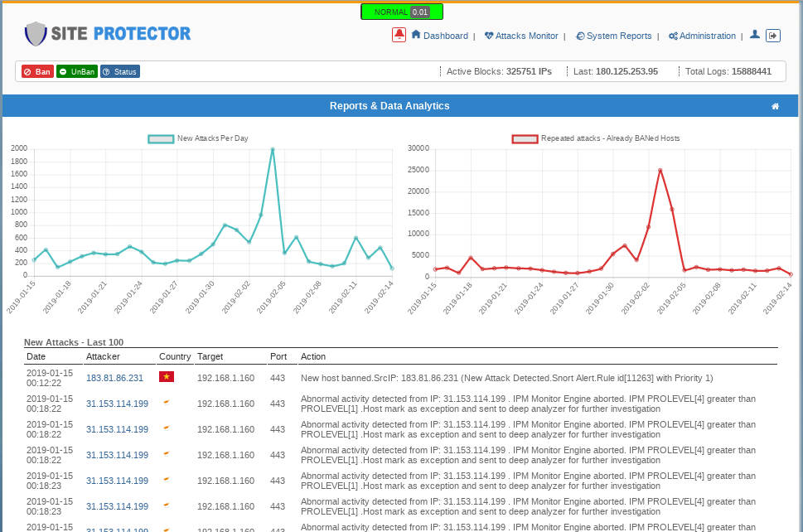Click the Country column header
The image size is (803, 532).
pos(175,356)
